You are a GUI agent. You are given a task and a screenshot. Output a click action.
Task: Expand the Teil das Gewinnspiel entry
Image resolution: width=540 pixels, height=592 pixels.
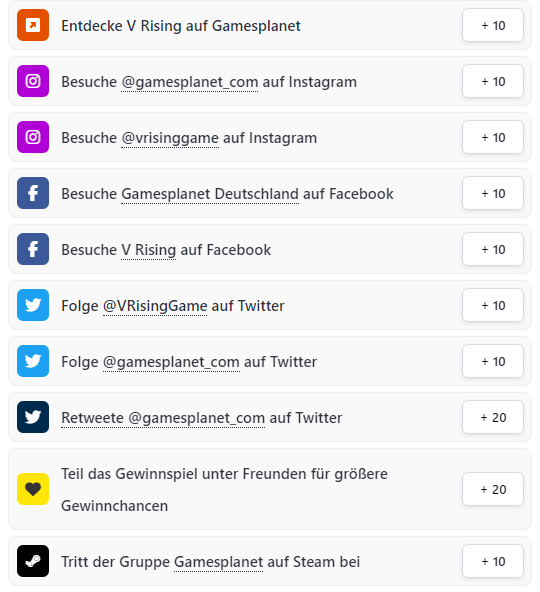[x=270, y=489]
